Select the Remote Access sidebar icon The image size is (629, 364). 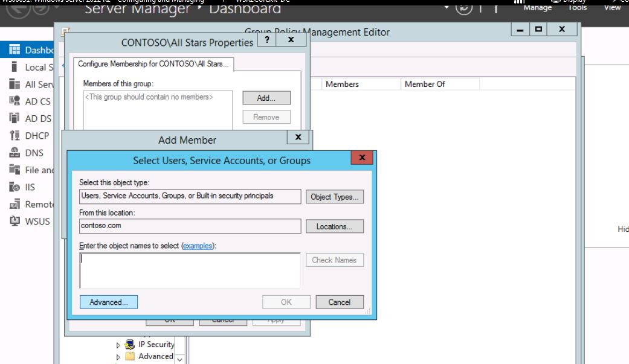click(15, 204)
